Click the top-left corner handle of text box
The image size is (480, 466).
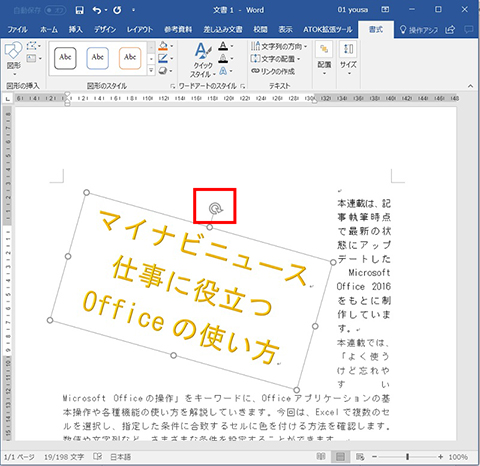86,192
